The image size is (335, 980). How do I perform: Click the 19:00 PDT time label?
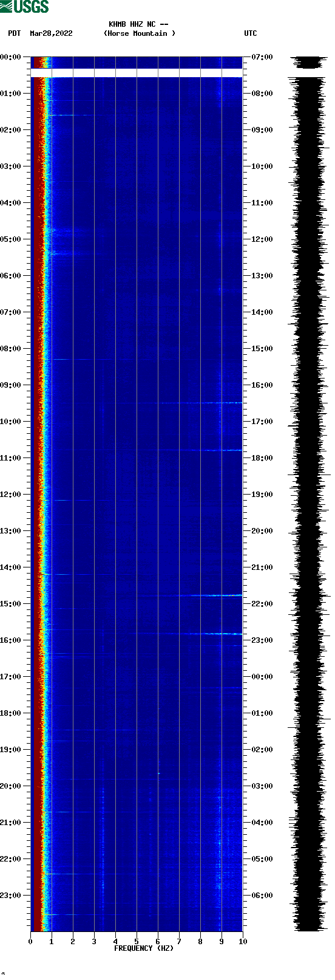click(x=11, y=750)
